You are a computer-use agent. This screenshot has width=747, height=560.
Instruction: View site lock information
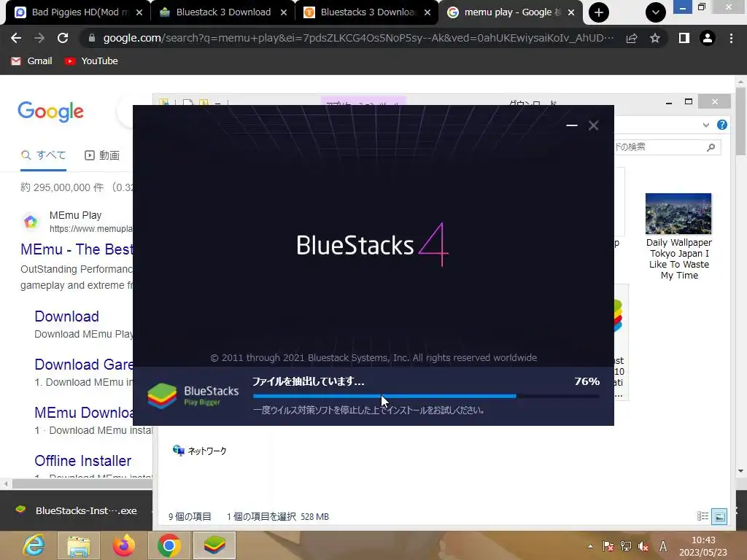point(92,38)
